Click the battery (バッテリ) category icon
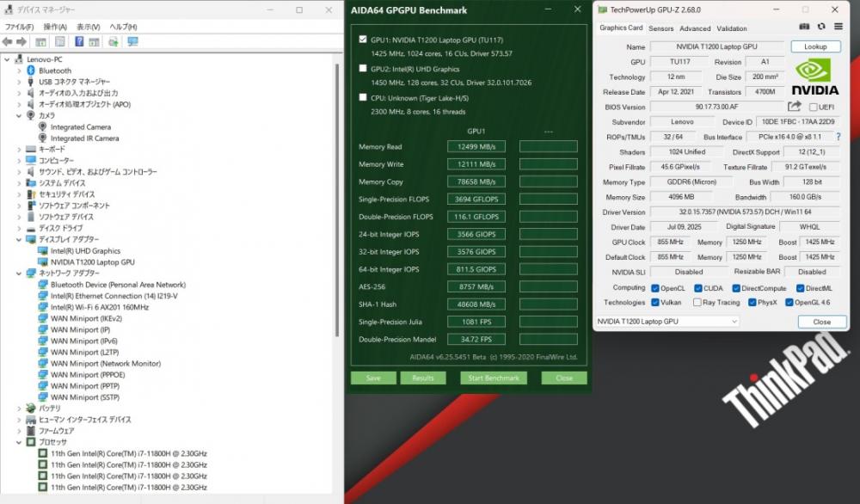 tap(31, 408)
